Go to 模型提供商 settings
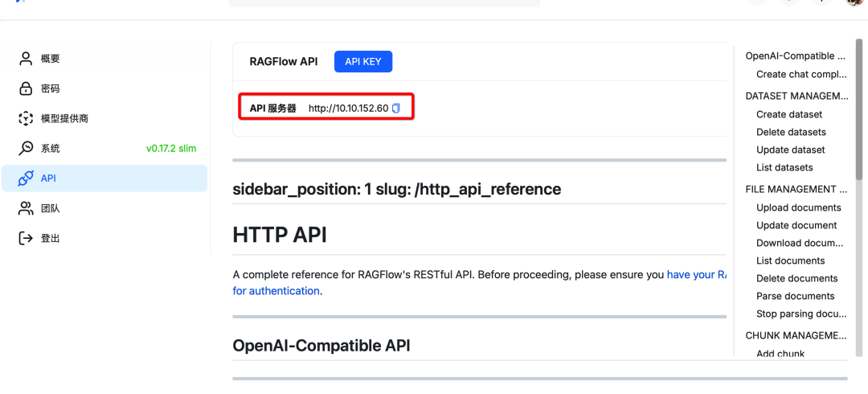Image resolution: width=868 pixels, height=394 pixels. [x=104, y=118]
